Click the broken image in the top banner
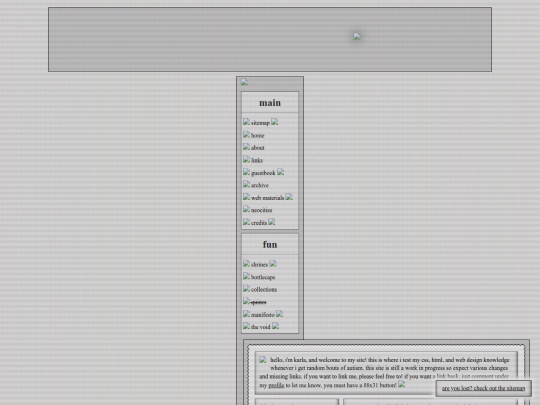Viewport: 540px width, 405px height. [357, 37]
